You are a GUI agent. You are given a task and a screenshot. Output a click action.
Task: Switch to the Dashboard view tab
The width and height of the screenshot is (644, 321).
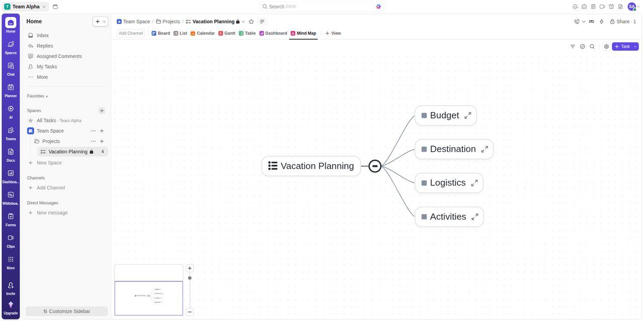click(x=273, y=33)
